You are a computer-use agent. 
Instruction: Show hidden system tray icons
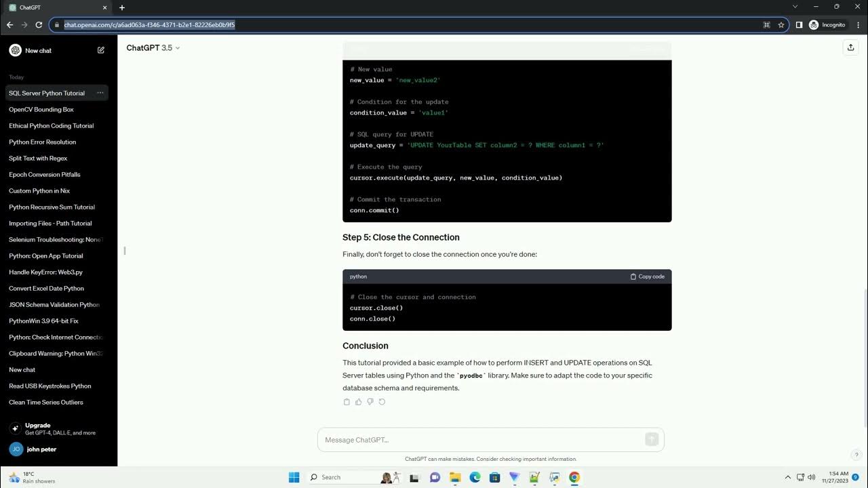tap(787, 477)
